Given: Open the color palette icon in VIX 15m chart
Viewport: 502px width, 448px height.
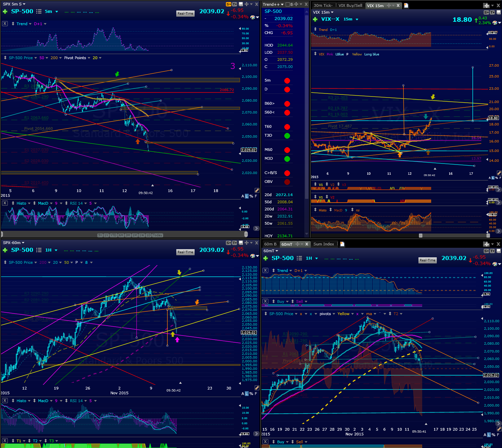Looking at the screenshot, I should [x=495, y=23].
